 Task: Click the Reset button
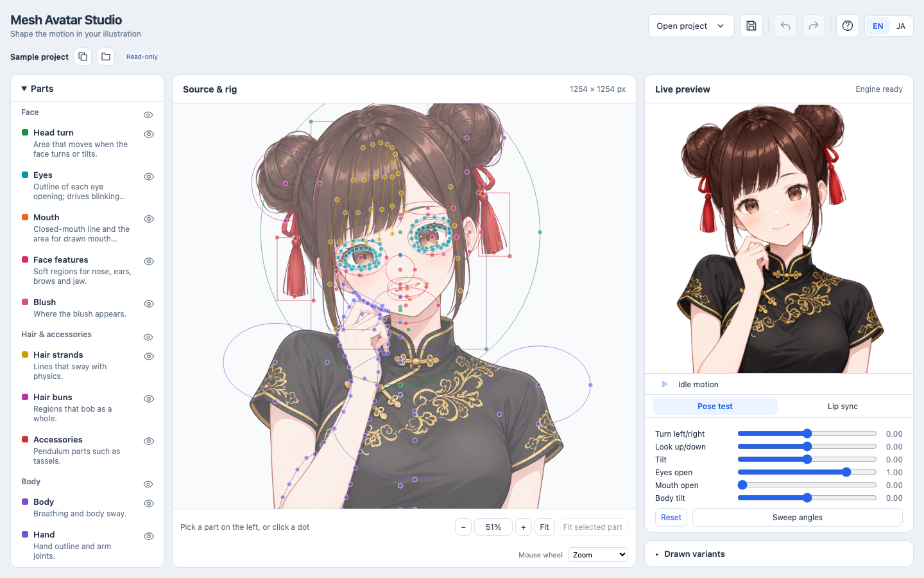(671, 518)
